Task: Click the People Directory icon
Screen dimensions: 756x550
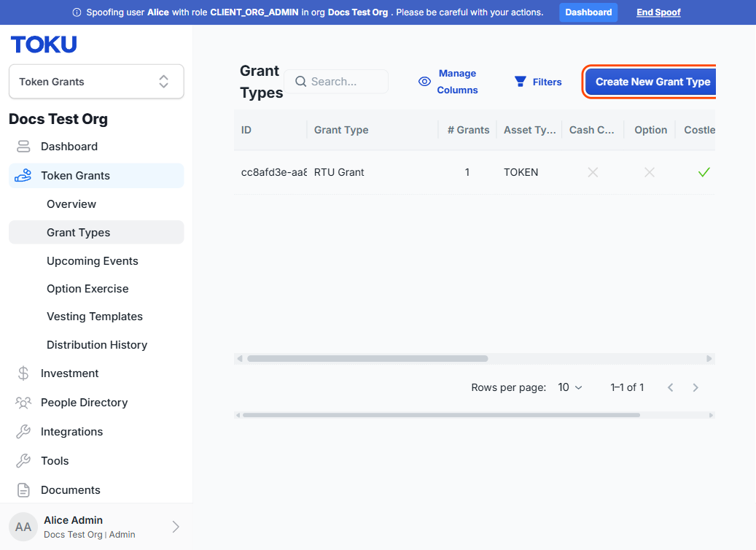Action: (23, 403)
